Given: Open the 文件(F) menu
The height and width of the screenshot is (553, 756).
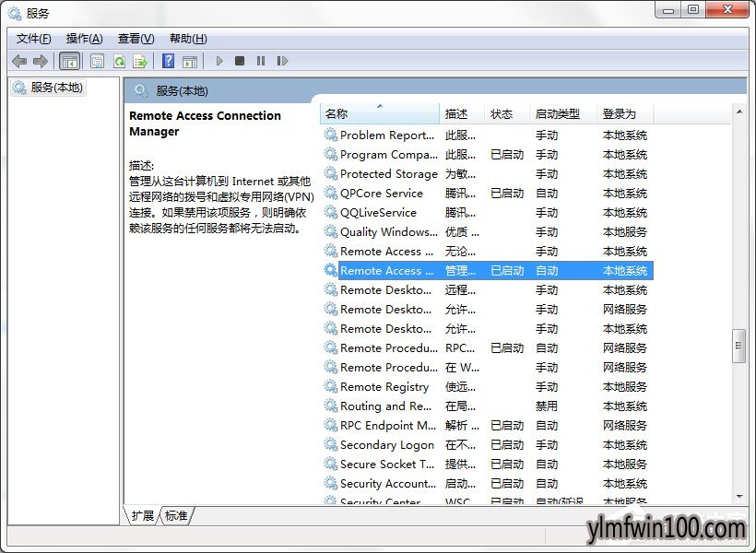Looking at the screenshot, I should point(34,38).
